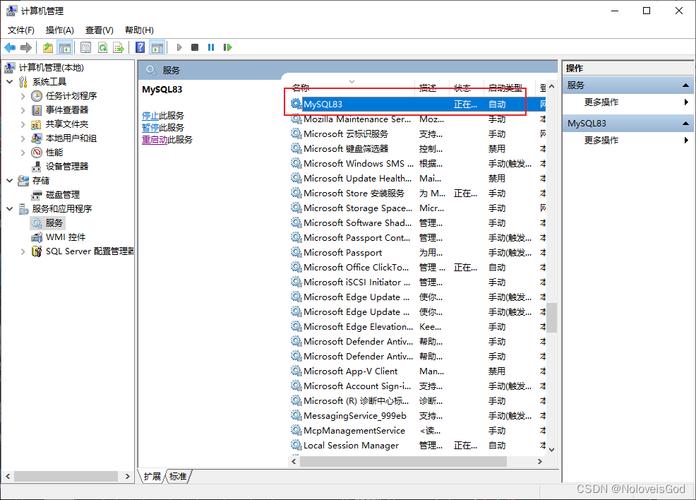
Task: Toggle Show/Hide console tree toolbar icon
Action: tap(65, 47)
